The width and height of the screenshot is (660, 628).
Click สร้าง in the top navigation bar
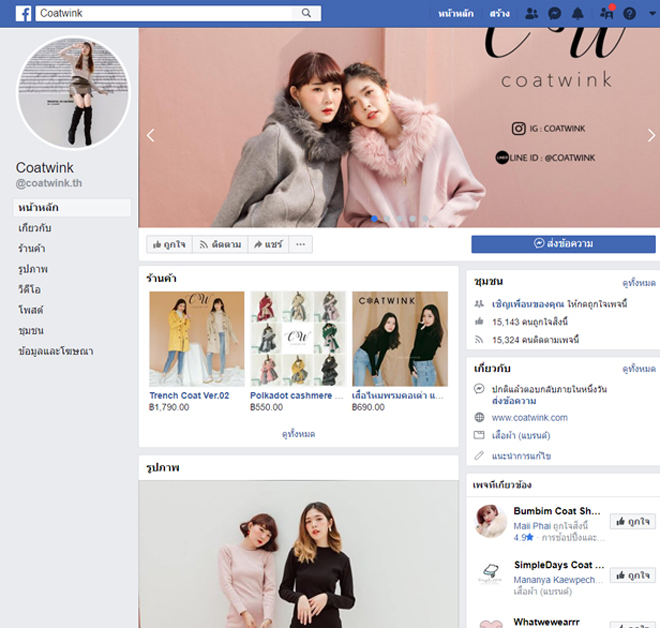pyautogui.click(x=500, y=13)
